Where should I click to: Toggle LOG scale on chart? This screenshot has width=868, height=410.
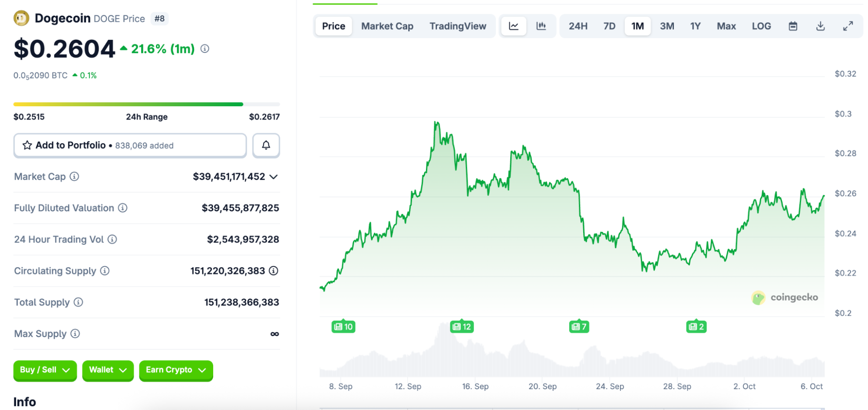pyautogui.click(x=761, y=26)
